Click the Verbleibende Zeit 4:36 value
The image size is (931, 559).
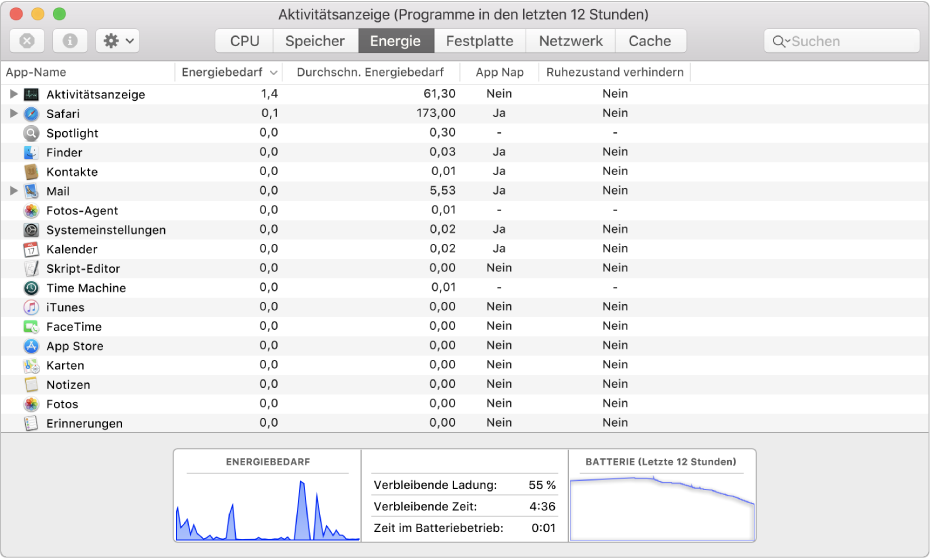coord(543,506)
